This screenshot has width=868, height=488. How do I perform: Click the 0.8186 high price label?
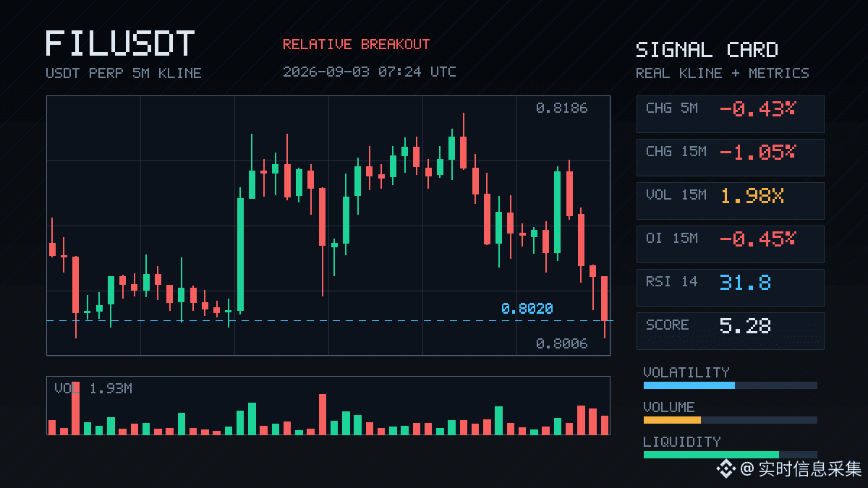[562, 108]
